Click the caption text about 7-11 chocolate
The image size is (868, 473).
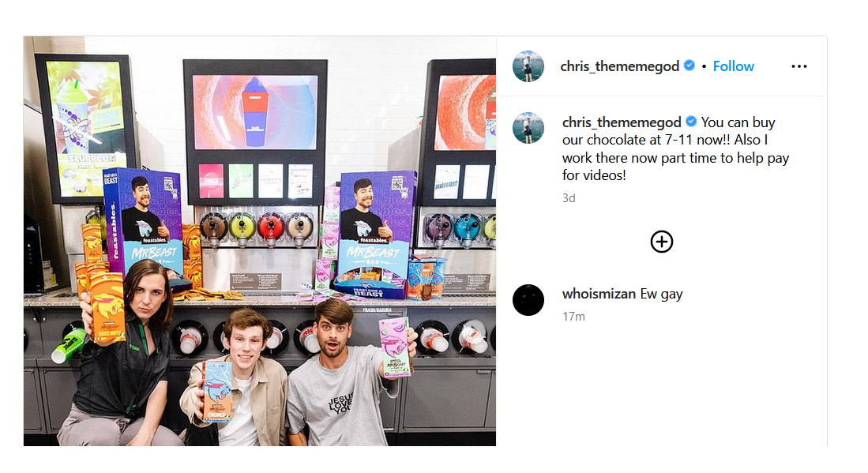click(675, 148)
